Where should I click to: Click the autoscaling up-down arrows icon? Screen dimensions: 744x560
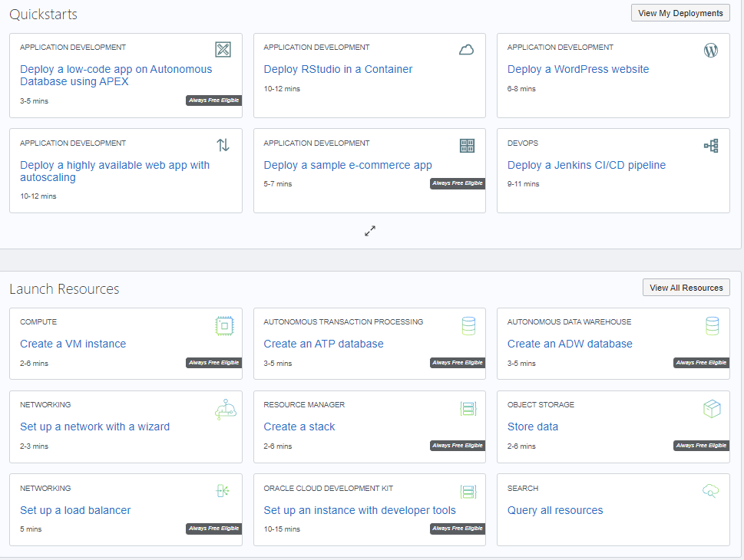[223, 145]
